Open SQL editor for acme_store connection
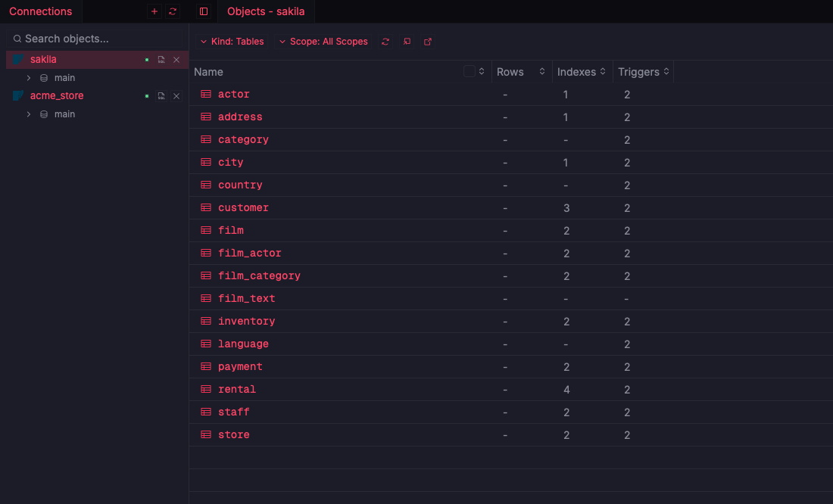Viewport: 833px width, 504px height. 161,96
